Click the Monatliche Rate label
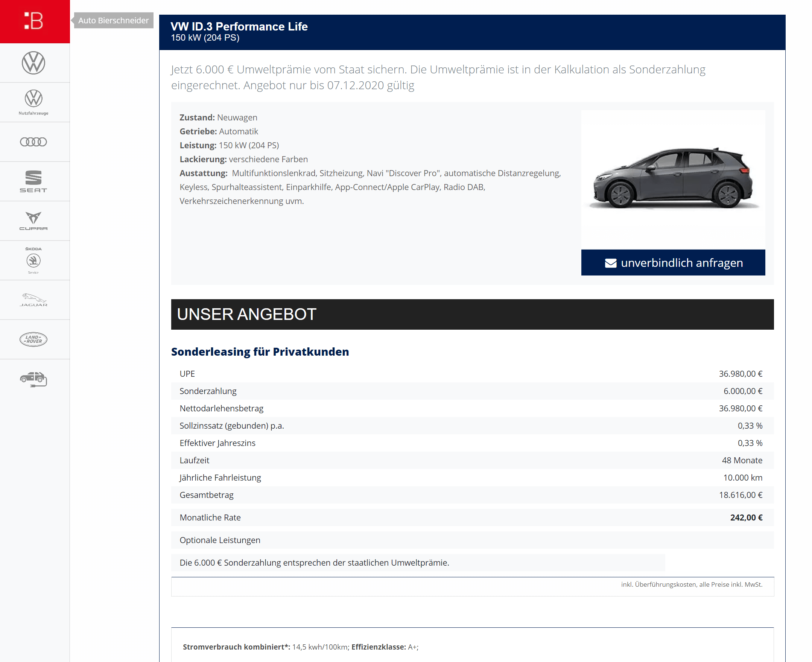This screenshot has width=812, height=662. coord(210,517)
